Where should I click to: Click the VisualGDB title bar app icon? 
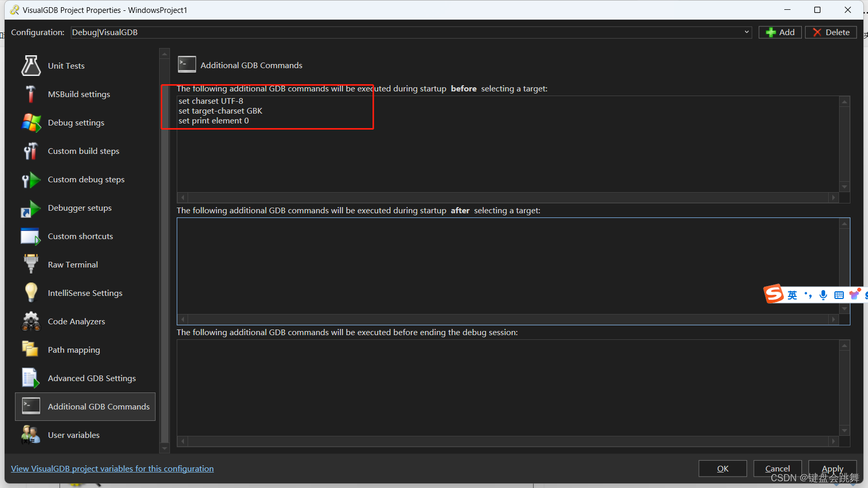pos(14,10)
